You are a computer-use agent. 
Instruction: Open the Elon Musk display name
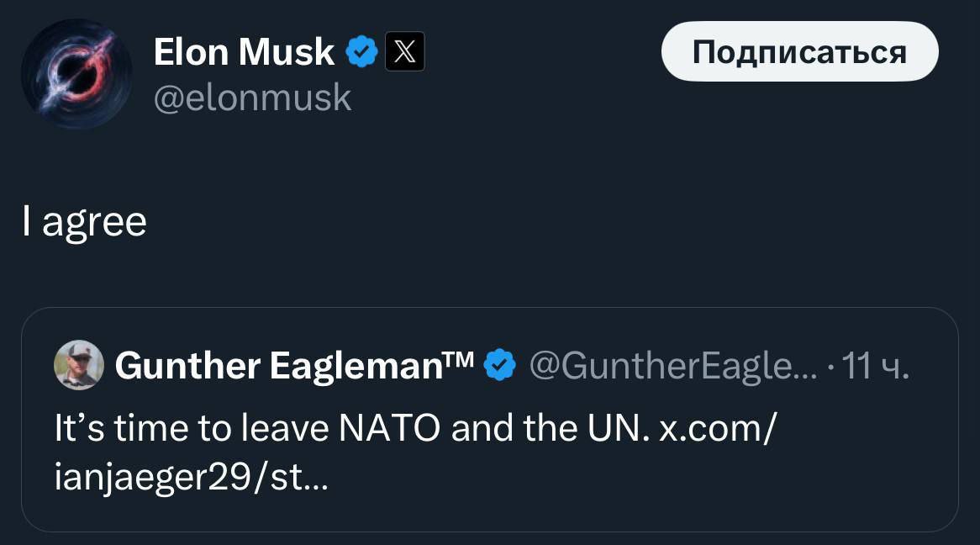(x=244, y=52)
